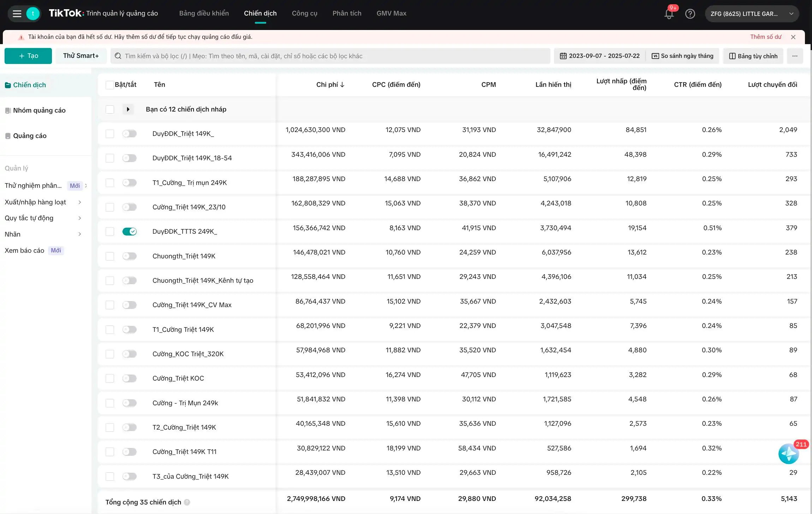Open the date range calendar picker
The width and height of the screenshot is (812, 514).
600,56
